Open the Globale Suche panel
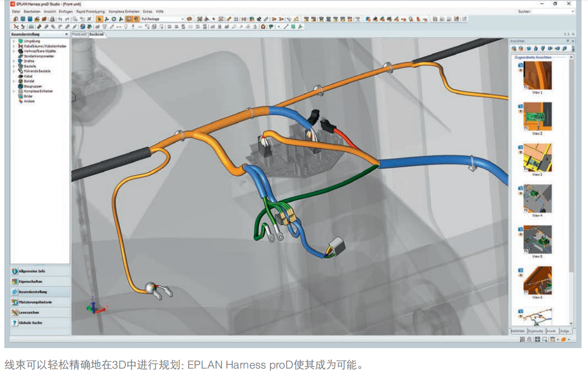Viewport: 588px width, 375px height. pos(40,323)
